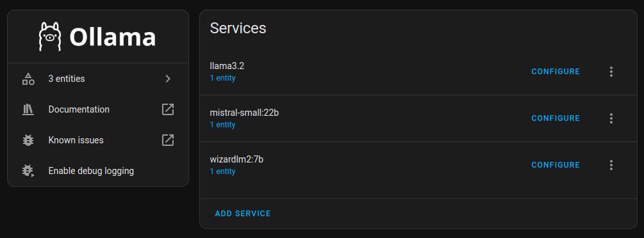Configure the llama3.2 service
644x238 pixels.
pyautogui.click(x=556, y=72)
